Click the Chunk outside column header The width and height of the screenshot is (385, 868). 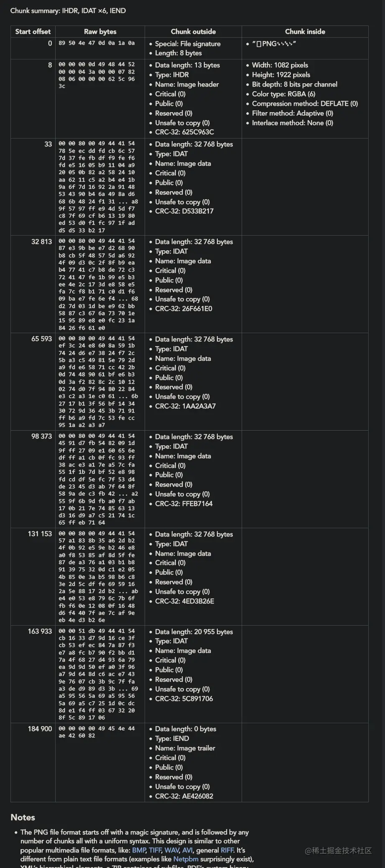click(x=193, y=31)
